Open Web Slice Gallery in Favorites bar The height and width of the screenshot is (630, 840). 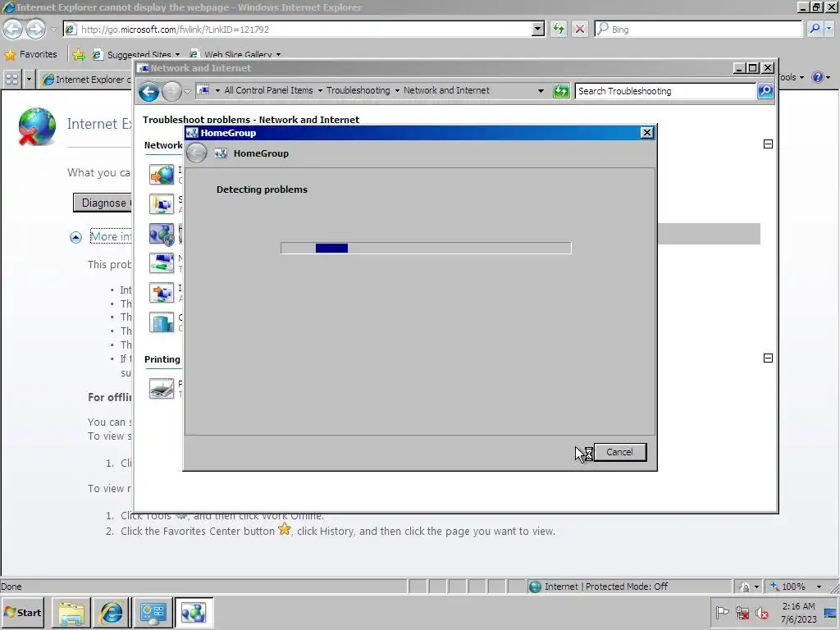pyautogui.click(x=235, y=54)
